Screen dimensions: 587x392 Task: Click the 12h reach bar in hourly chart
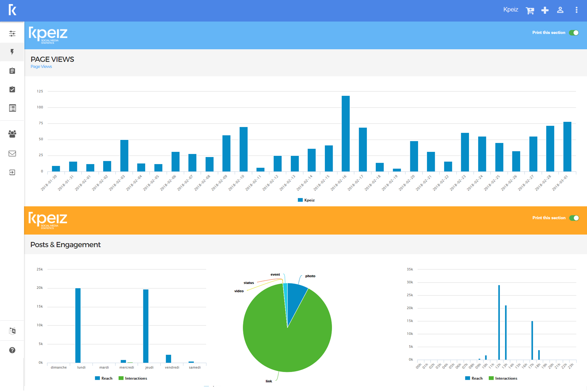pyautogui.click(x=499, y=322)
